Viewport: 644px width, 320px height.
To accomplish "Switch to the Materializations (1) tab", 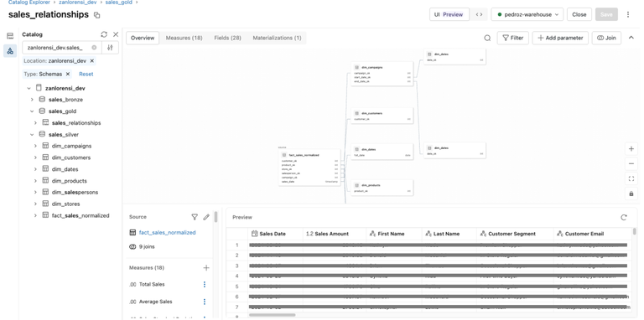I will (277, 38).
